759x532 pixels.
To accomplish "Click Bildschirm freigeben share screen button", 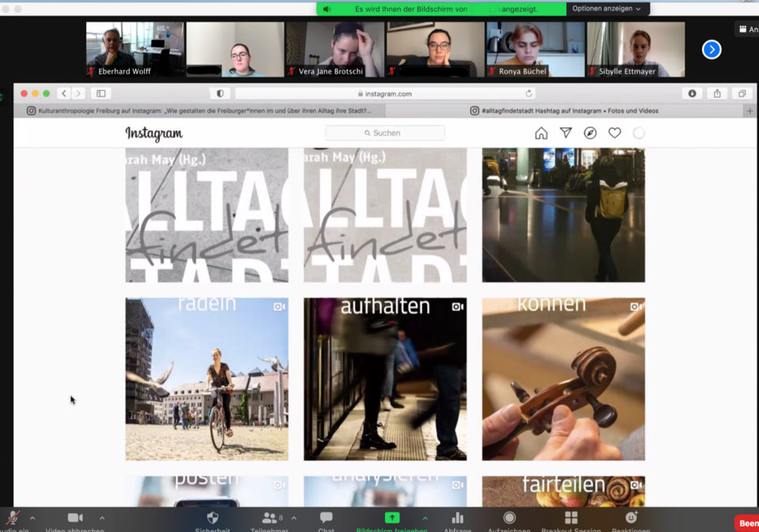I will point(392,520).
